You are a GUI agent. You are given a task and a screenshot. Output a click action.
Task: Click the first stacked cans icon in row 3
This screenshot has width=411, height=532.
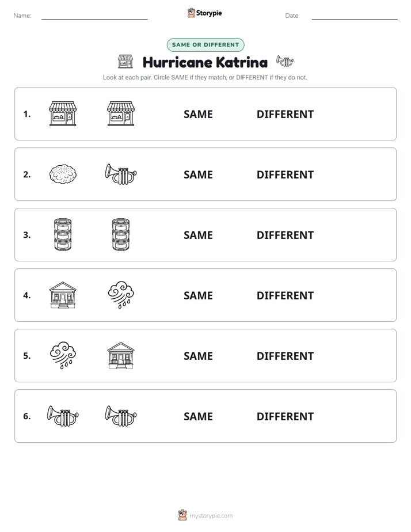(x=63, y=234)
